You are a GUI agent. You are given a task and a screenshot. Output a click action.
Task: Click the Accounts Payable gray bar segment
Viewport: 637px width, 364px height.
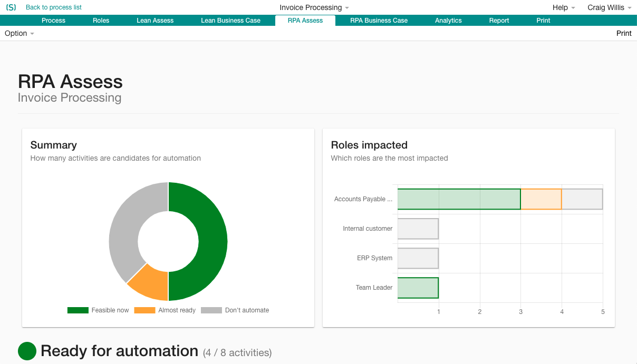582,199
